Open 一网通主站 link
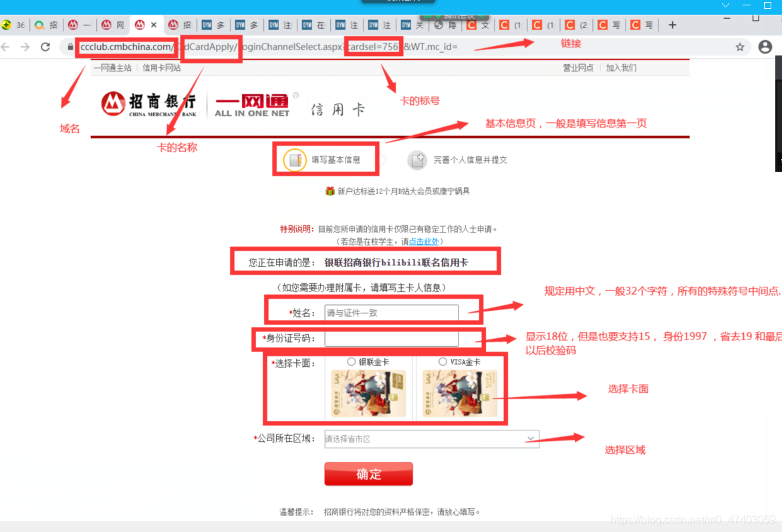782x532 pixels. point(113,68)
